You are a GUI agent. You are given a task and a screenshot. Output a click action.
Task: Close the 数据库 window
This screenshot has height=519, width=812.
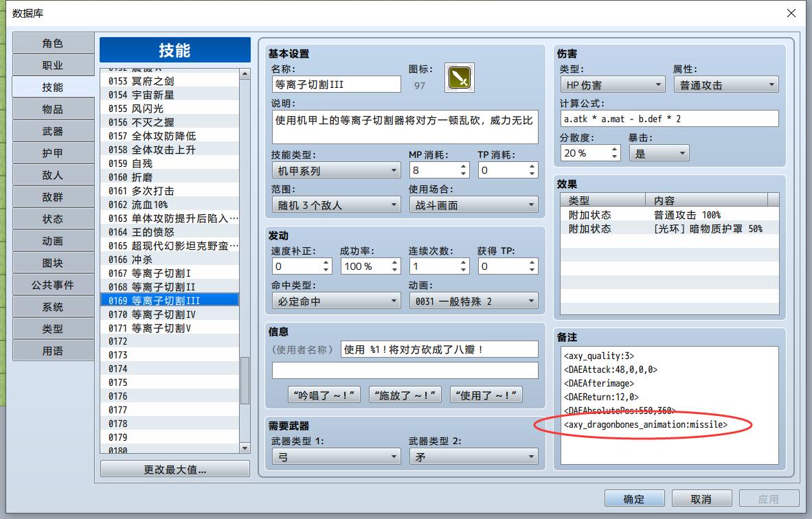[x=791, y=13]
